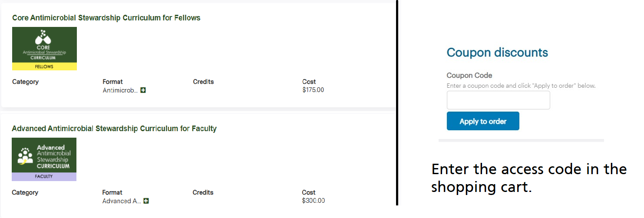Viewport: 644px width, 218px height.
Task: Click the truncated "Advanced A..." format text
Action: [122, 201]
